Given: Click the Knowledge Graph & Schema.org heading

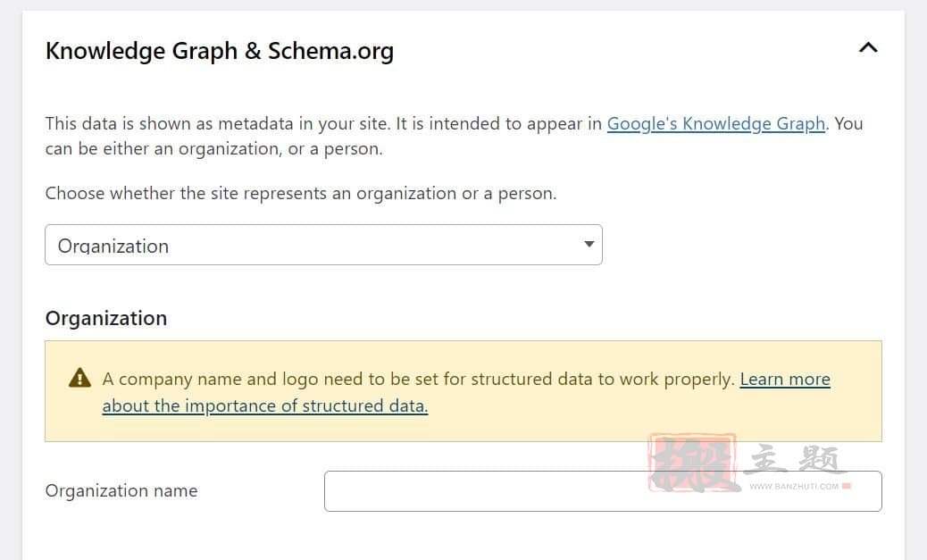Looking at the screenshot, I should pyautogui.click(x=220, y=51).
